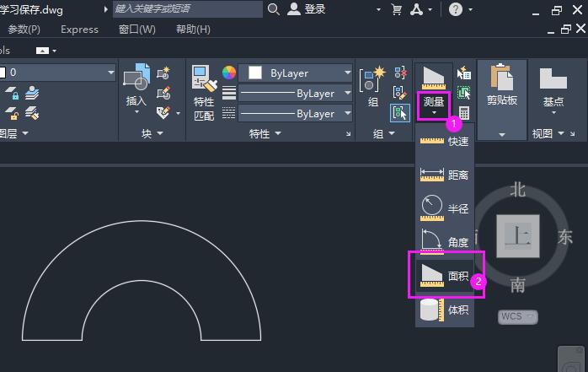This screenshot has width=588, height=372.
Task: Click the 剪贴板 clipboard icon
Action: click(502, 78)
